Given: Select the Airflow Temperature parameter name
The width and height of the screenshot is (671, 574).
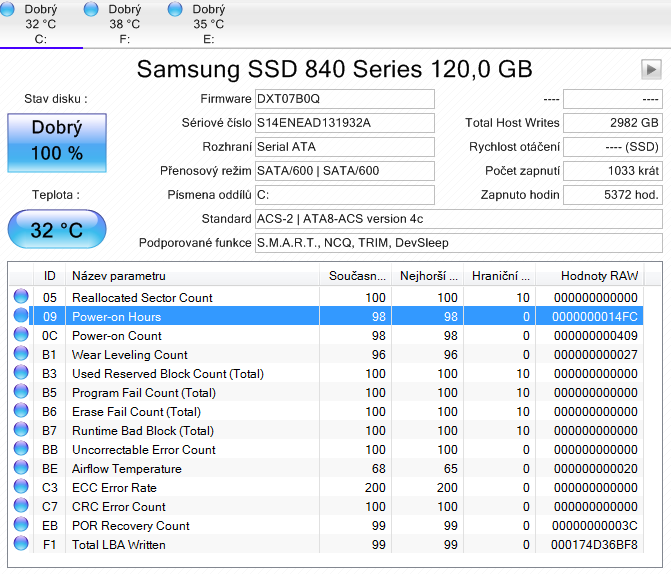Looking at the screenshot, I should [127, 469].
